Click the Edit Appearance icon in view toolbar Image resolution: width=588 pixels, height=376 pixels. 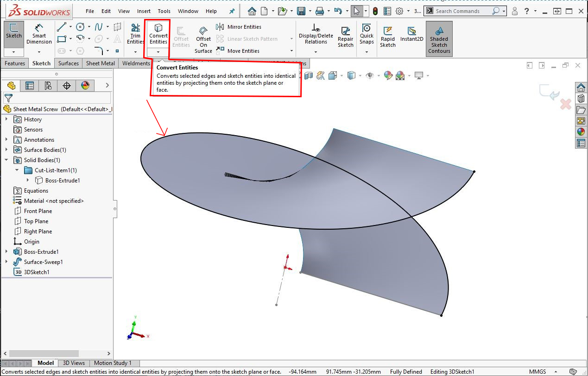click(388, 75)
